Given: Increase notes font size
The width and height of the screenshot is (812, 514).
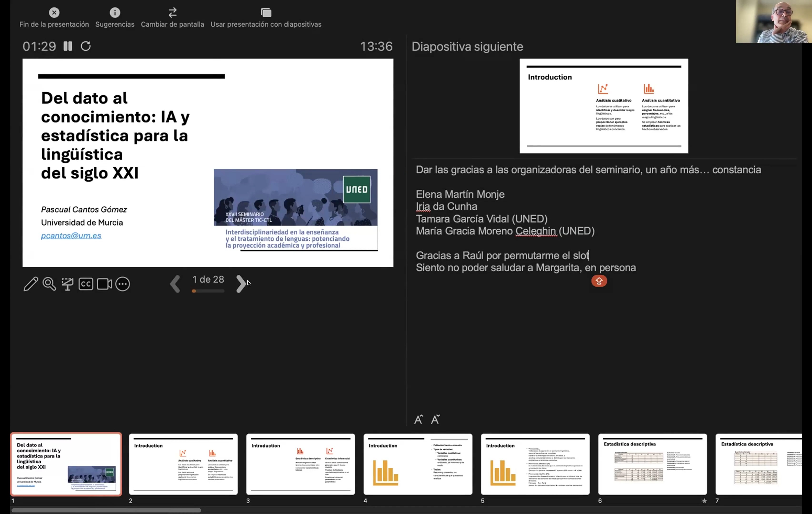Looking at the screenshot, I should 418,419.
